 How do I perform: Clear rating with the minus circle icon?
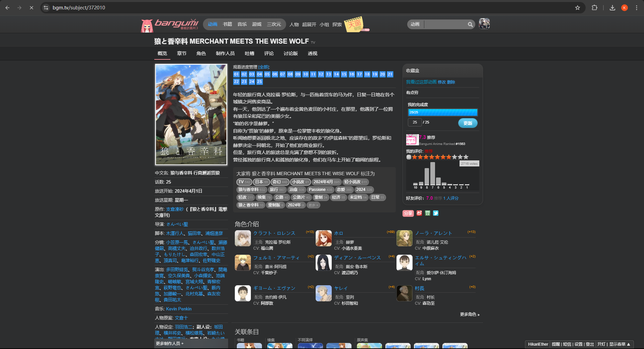[409, 157]
